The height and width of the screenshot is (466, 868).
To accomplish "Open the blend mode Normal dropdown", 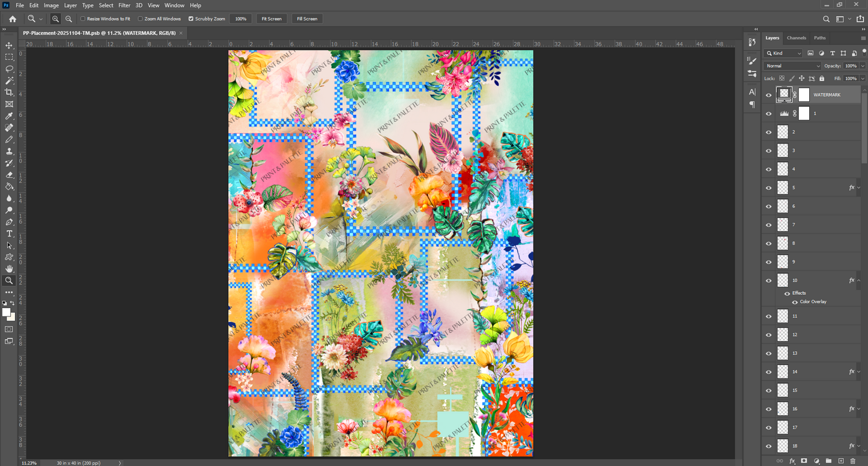I will coord(792,66).
